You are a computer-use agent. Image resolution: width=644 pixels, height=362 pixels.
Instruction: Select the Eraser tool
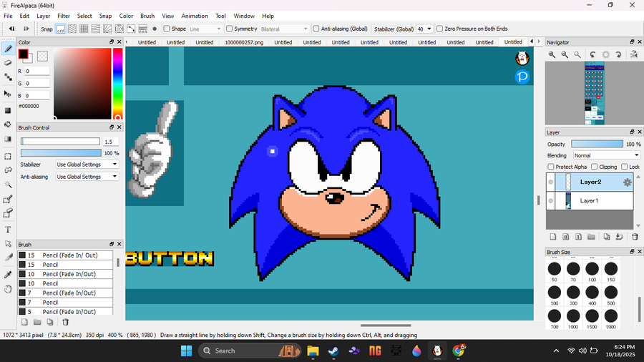pyautogui.click(x=8, y=63)
